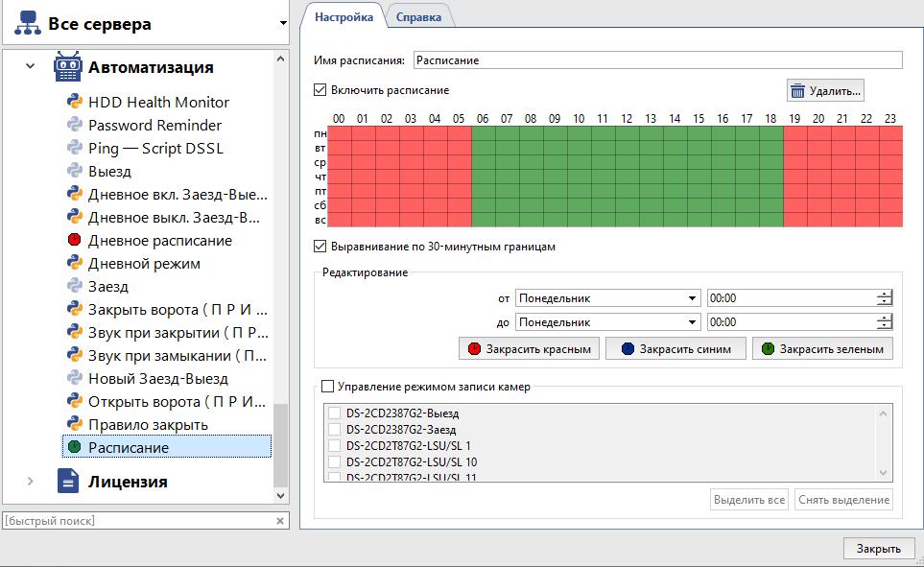The width and height of the screenshot is (924, 567).
Task: Click the green clock icon of Расписание
Action: click(x=74, y=448)
